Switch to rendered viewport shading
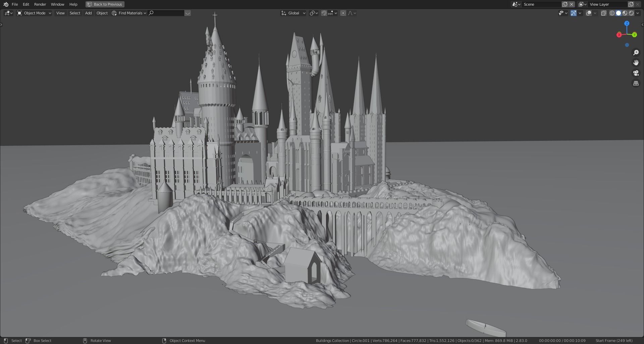The image size is (644, 344). 631,13
